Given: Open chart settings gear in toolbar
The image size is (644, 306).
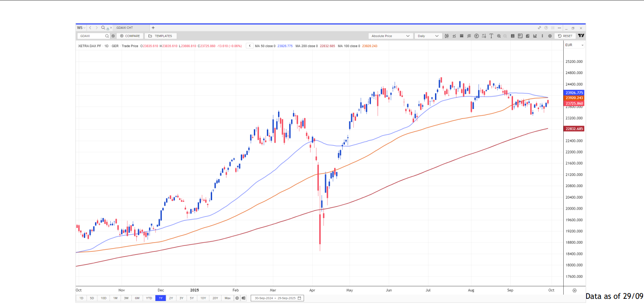Looking at the screenshot, I should pyautogui.click(x=550, y=36).
